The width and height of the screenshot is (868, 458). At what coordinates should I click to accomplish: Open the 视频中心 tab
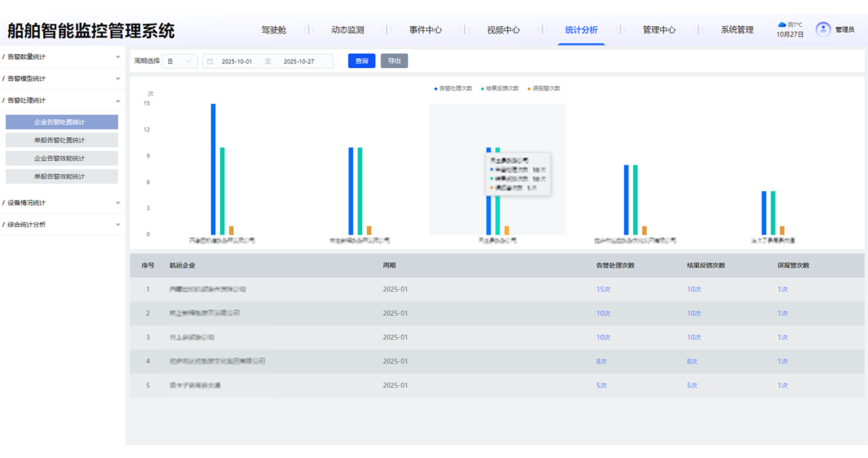point(503,30)
